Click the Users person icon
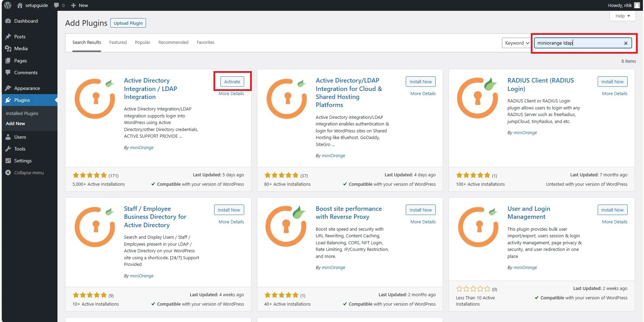This screenshot has width=644, height=322. [8, 137]
